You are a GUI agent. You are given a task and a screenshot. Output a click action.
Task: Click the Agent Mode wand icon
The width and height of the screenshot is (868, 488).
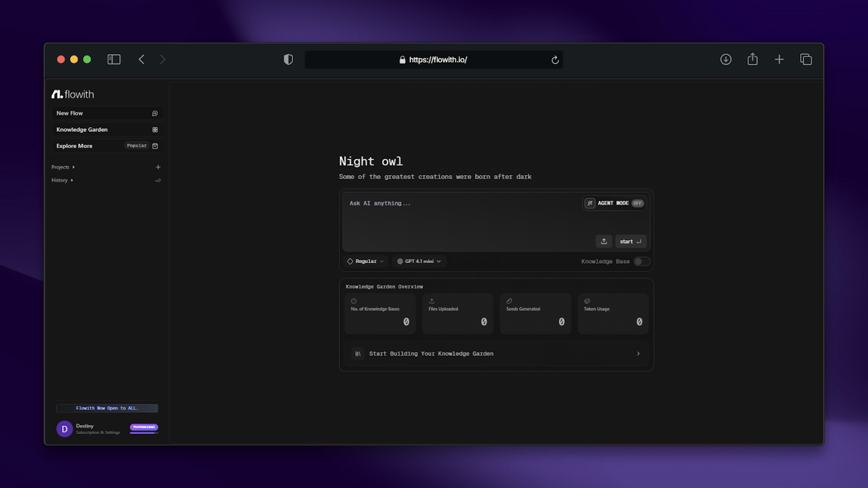pos(590,203)
